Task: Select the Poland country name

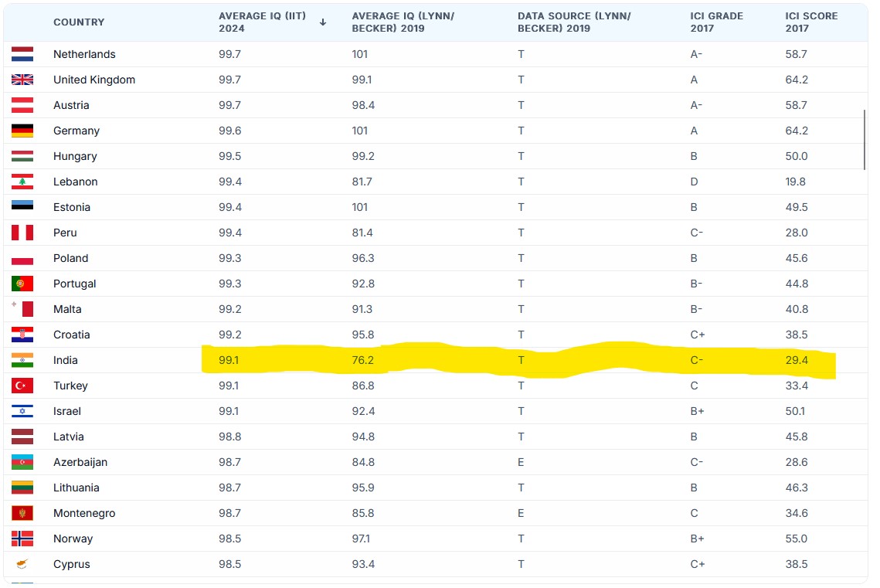Action: point(71,258)
